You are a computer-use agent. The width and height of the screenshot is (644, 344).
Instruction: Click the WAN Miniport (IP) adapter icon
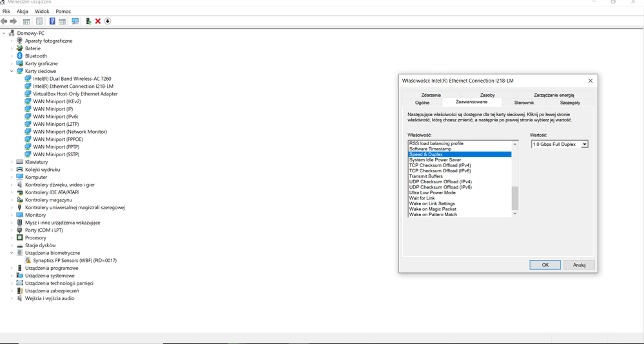28,109
